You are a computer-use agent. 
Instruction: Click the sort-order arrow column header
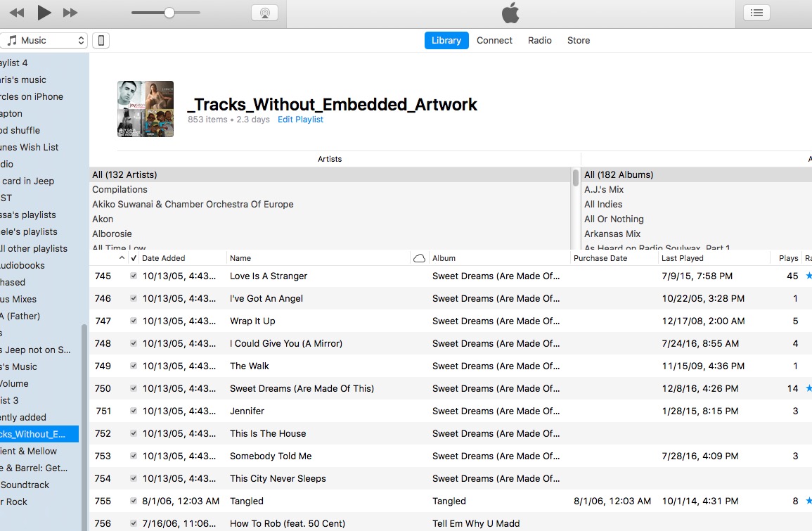pos(122,258)
